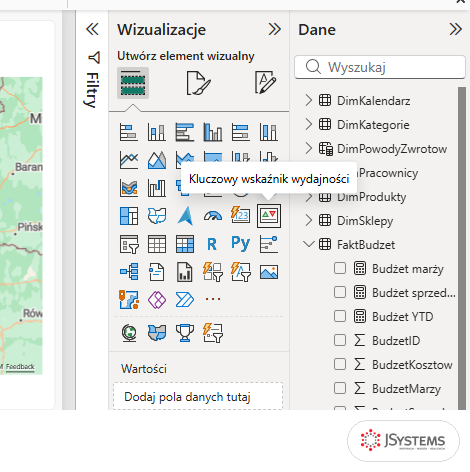Select the button slicer with lightning bolt
470x472 pixels.
[213, 272]
